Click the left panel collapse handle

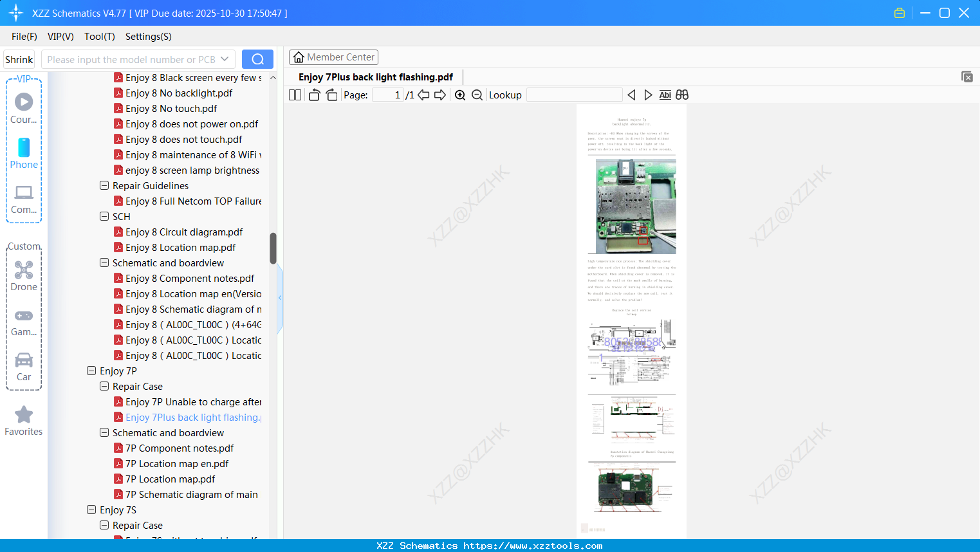pyautogui.click(x=280, y=298)
